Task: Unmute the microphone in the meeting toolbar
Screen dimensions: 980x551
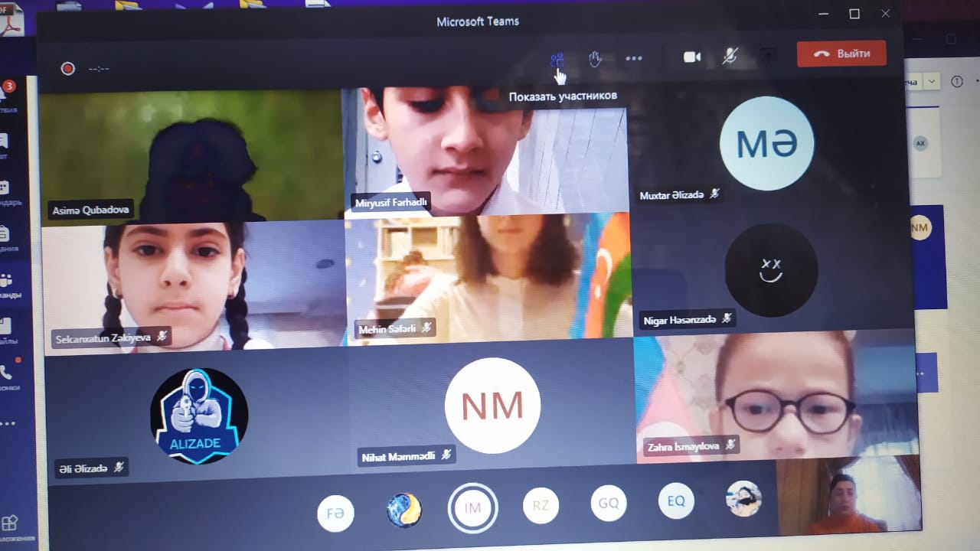Action: pyautogui.click(x=730, y=56)
